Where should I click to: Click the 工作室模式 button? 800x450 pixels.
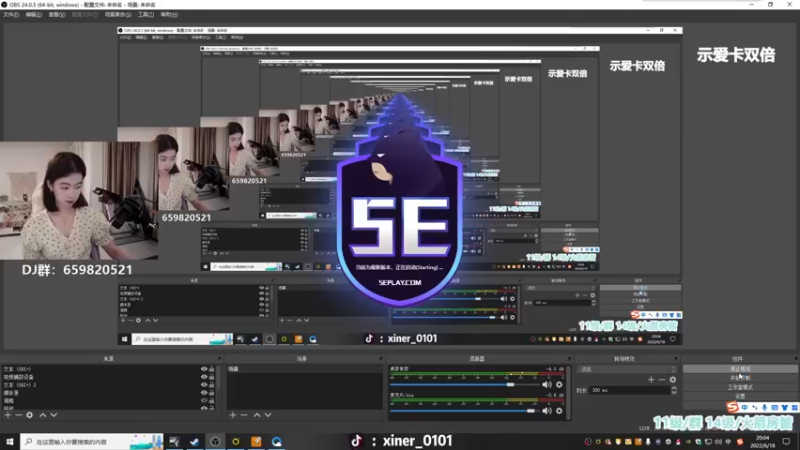[740, 387]
